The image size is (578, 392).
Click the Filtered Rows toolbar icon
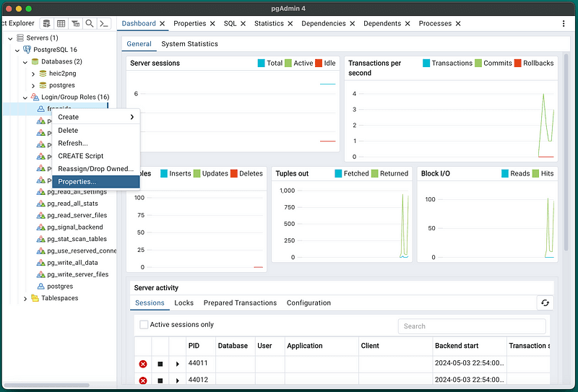coord(76,24)
